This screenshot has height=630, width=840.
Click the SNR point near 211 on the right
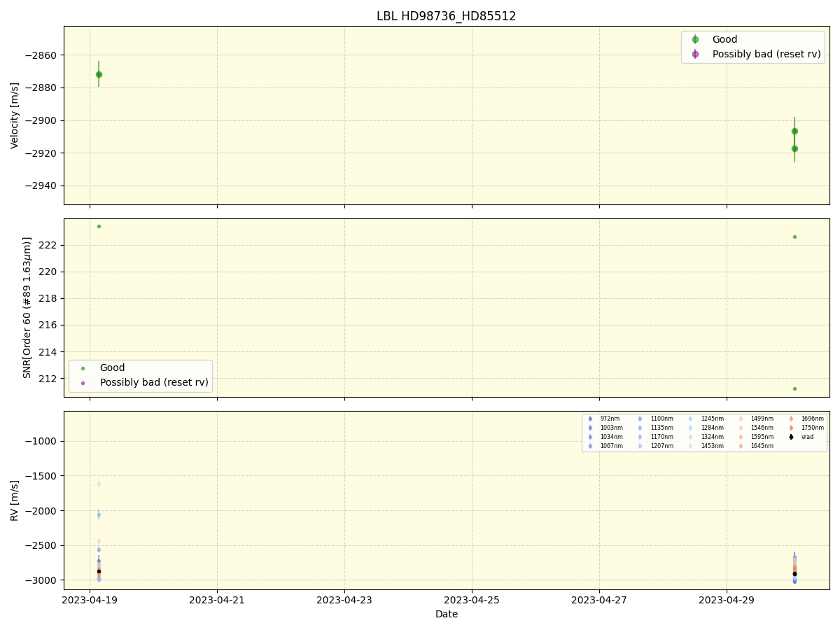794,388
